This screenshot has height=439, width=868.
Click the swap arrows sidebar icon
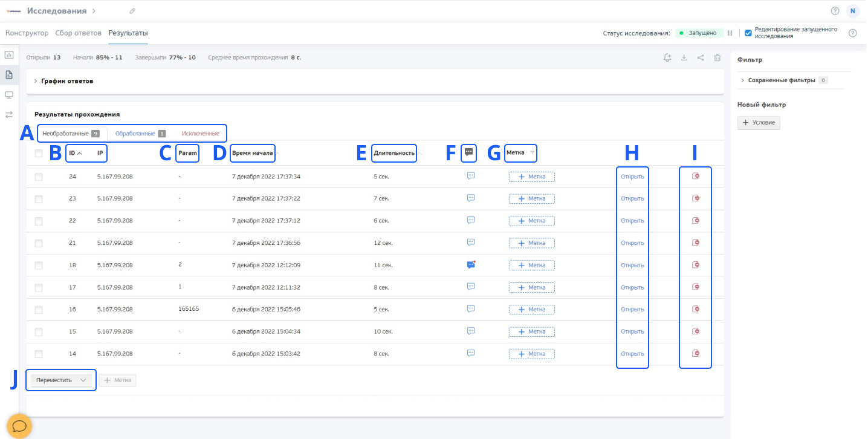[x=9, y=115]
